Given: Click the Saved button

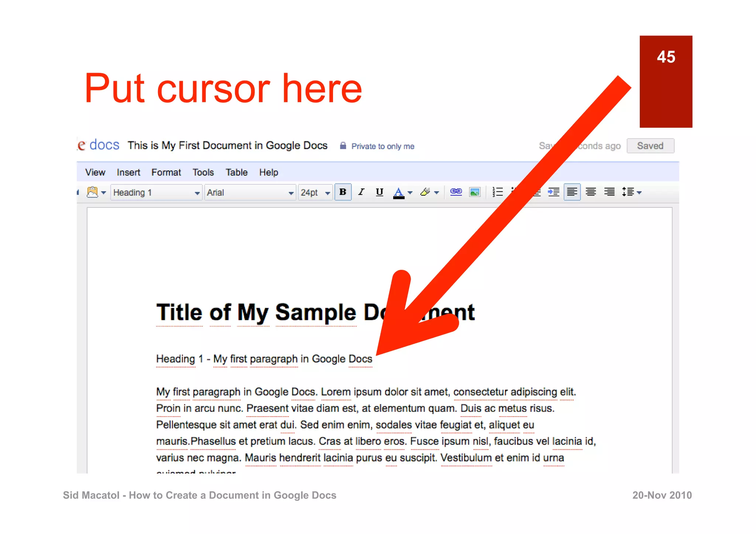Looking at the screenshot, I should tap(650, 146).
